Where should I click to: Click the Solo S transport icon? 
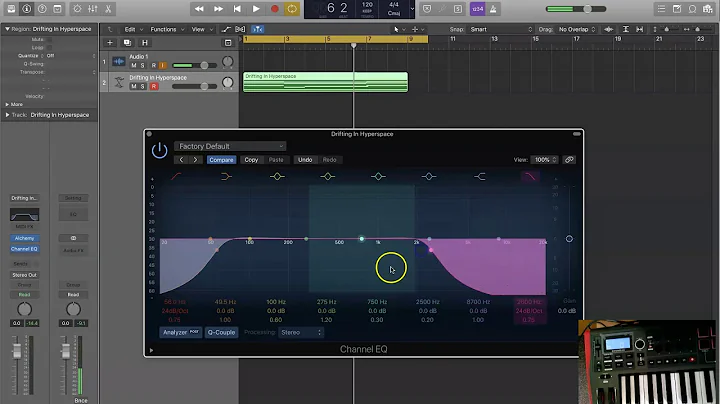tap(458, 9)
